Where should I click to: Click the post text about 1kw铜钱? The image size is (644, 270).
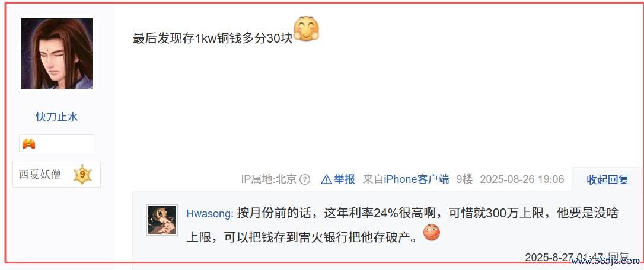click(212, 38)
